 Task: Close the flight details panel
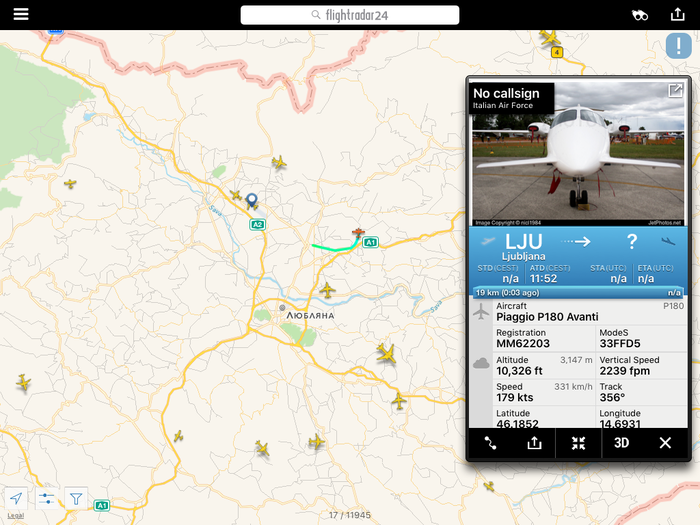pos(665,443)
